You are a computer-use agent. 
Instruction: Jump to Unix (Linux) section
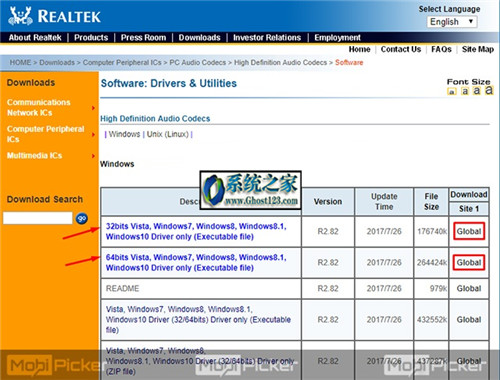[168, 134]
